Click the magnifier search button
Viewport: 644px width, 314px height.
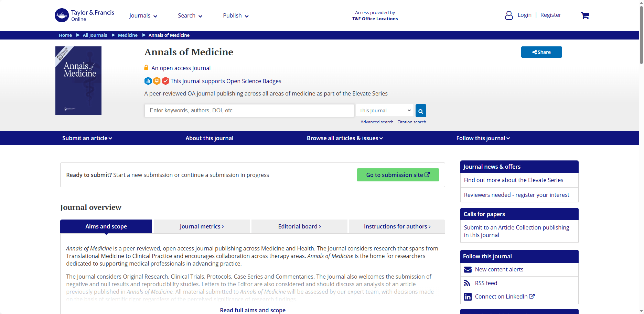(x=421, y=111)
